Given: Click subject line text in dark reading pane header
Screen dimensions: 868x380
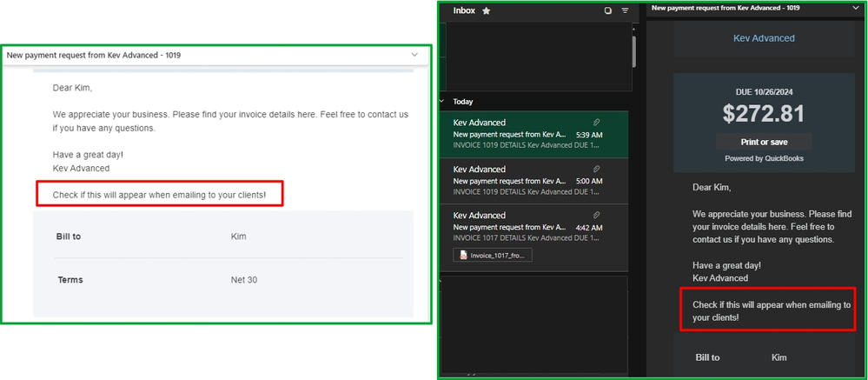Looking at the screenshot, I should coord(726,8).
